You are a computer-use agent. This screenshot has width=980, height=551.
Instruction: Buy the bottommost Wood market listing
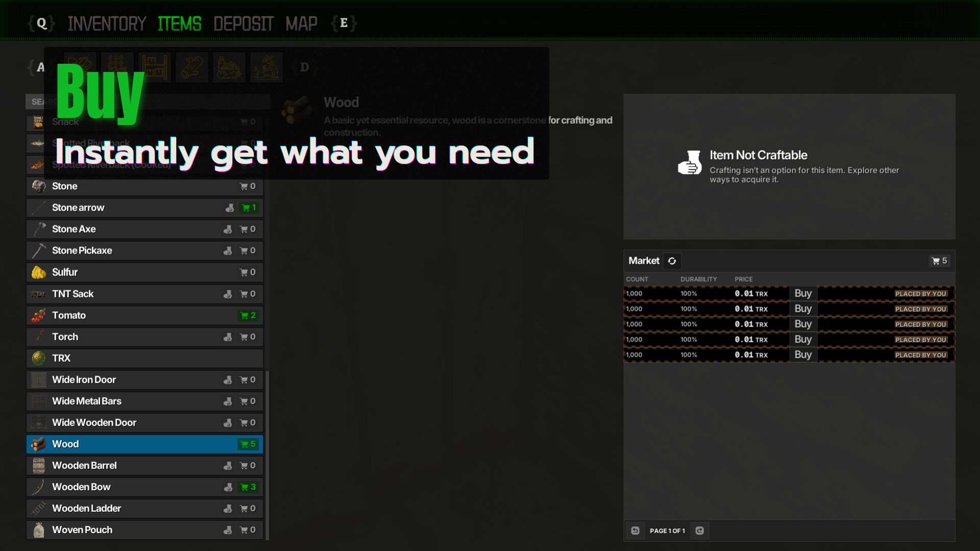(803, 355)
